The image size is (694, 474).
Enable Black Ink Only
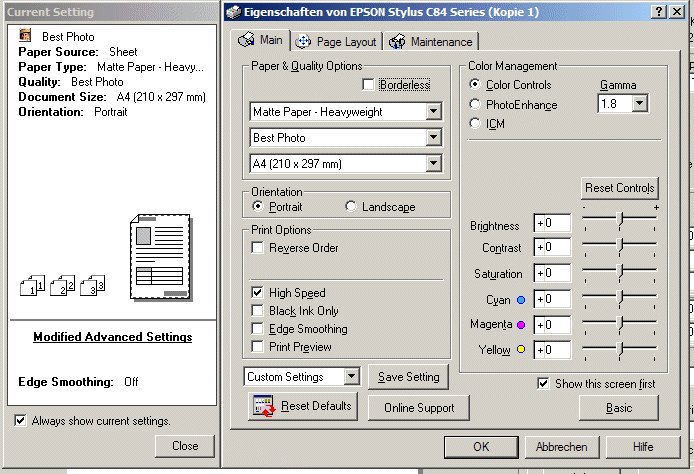click(257, 311)
